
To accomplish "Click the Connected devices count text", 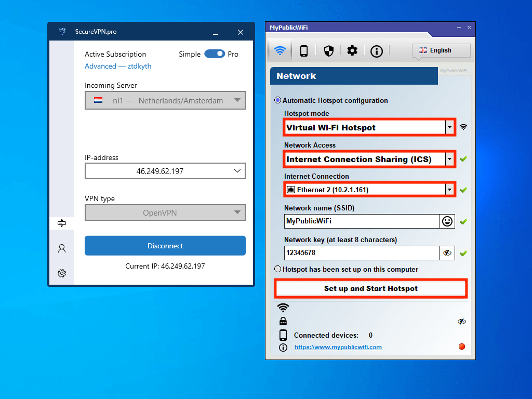I will pyautogui.click(x=370, y=335).
